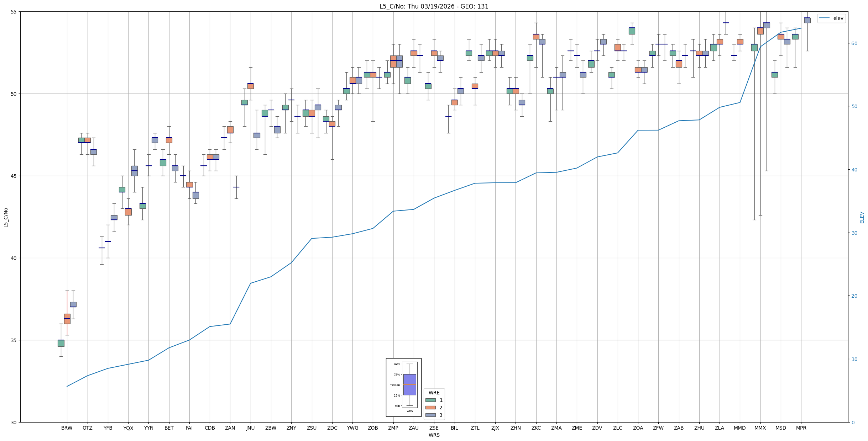
Task: Click the WRE legend heading
Action: [434, 393]
